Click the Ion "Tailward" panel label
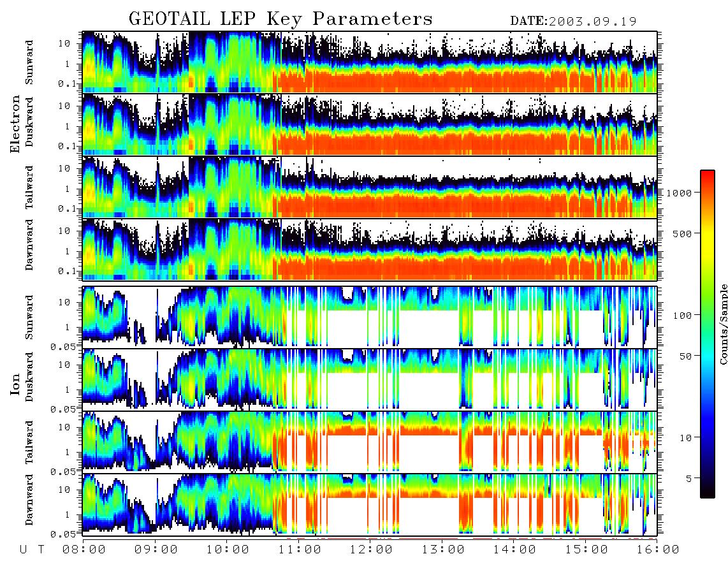 tap(29, 442)
